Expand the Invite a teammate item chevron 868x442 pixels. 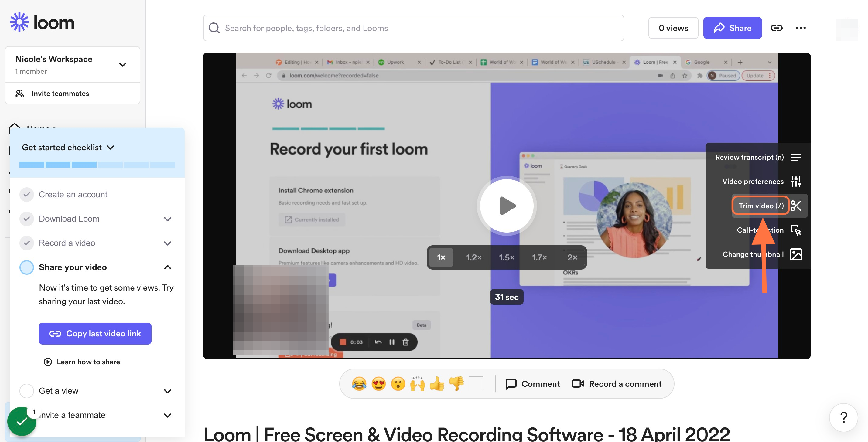(167, 415)
